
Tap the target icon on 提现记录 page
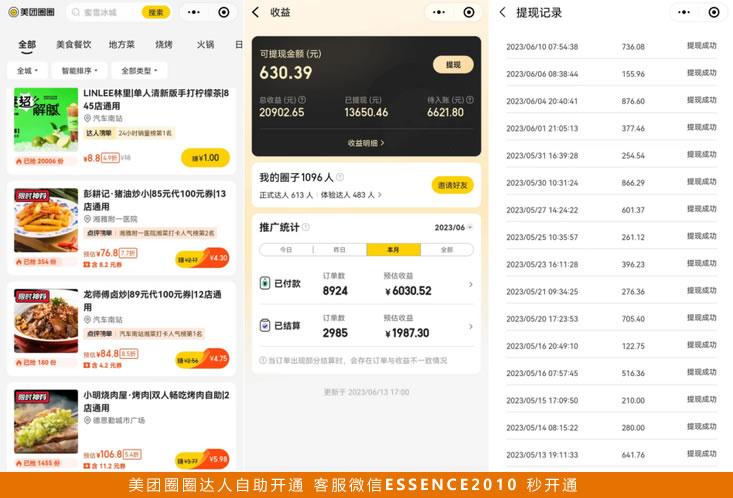[x=714, y=12]
